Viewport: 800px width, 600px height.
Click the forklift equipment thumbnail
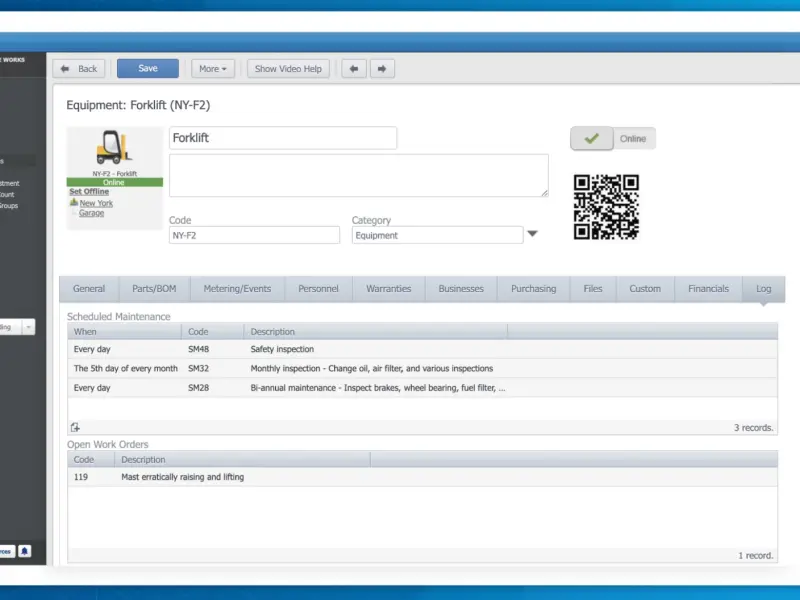pos(114,148)
